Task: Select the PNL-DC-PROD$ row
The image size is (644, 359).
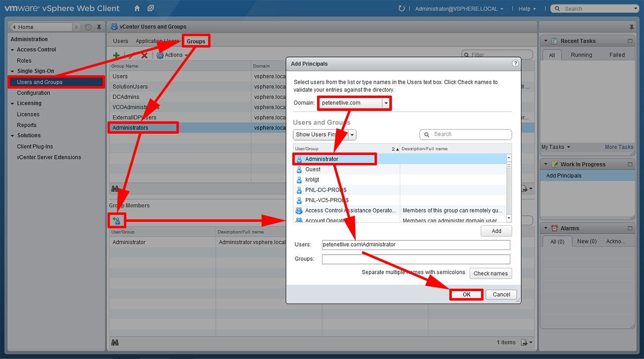Action: [x=399, y=190]
